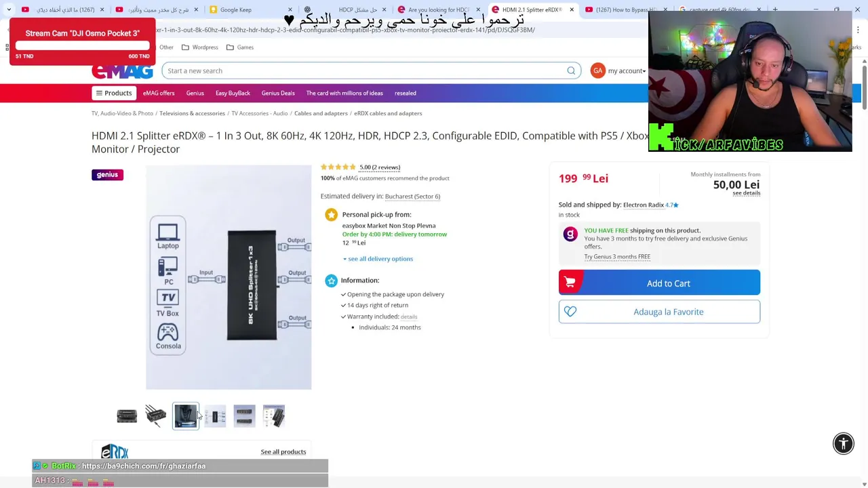Click the Products hamburger menu icon

(x=99, y=93)
